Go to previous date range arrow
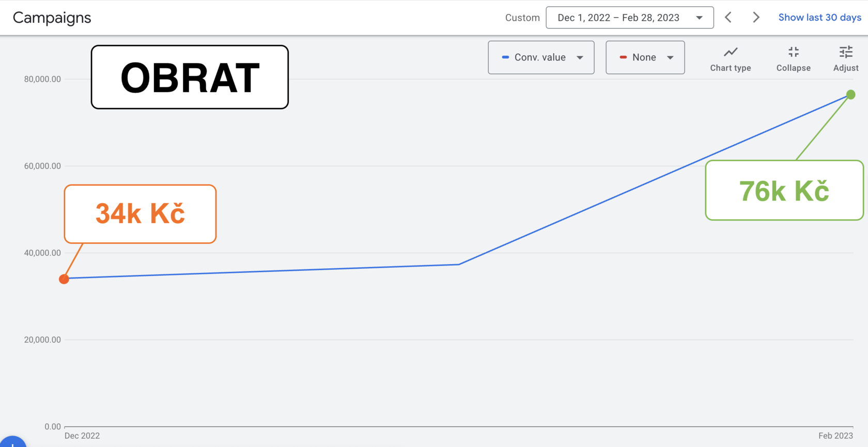Screen dimensions: 868x447 pos(728,18)
